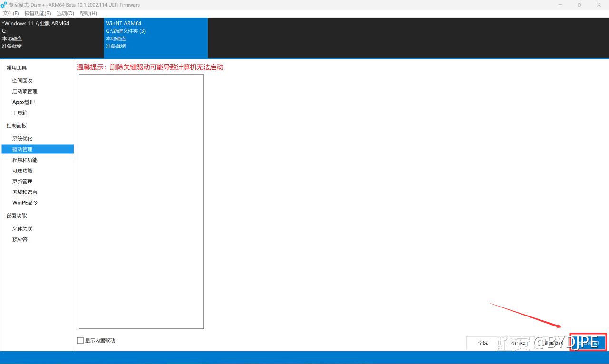This screenshot has height=364, width=609.
Task: Select 文件关联 under 部署功能
Action: (x=22, y=229)
